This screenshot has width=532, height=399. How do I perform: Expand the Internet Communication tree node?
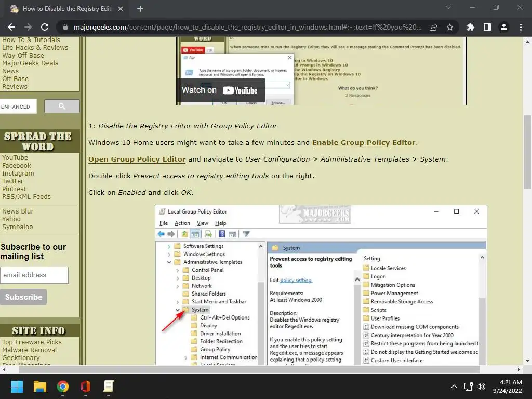(185, 357)
